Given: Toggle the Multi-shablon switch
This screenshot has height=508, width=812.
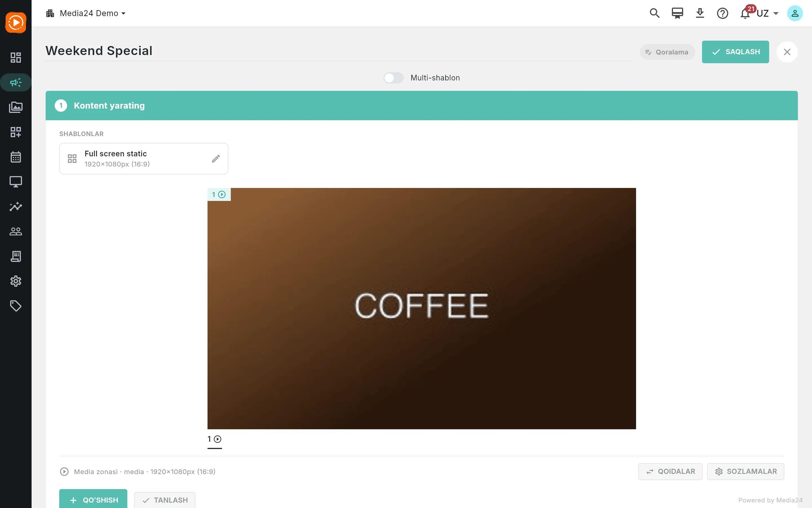Looking at the screenshot, I should (x=394, y=78).
